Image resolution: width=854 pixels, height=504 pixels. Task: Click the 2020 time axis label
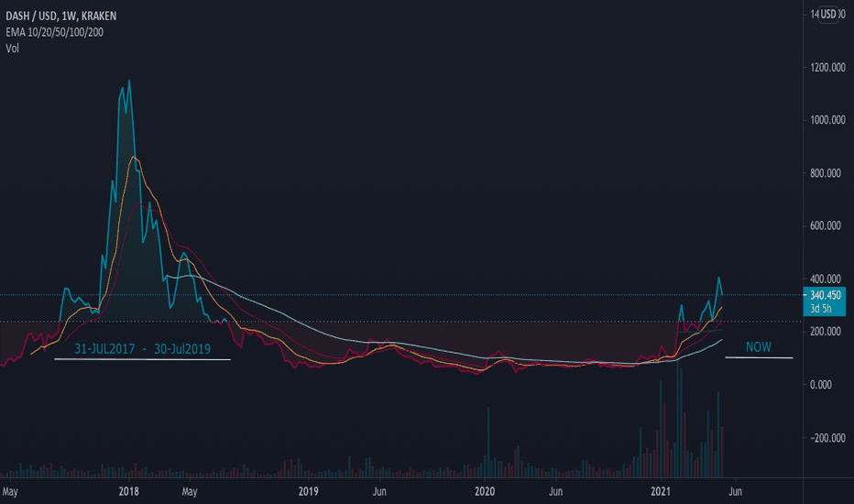pyautogui.click(x=485, y=491)
